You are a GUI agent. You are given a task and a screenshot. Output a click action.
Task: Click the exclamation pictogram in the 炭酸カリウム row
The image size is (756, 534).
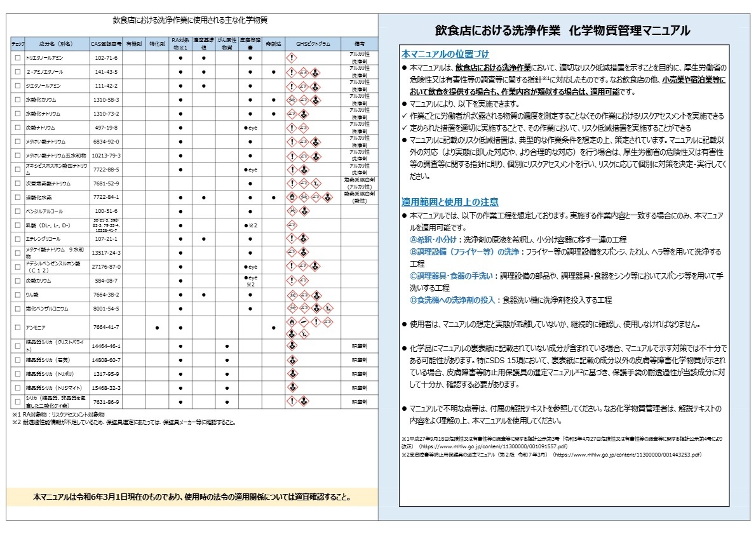tap(292, 280)
